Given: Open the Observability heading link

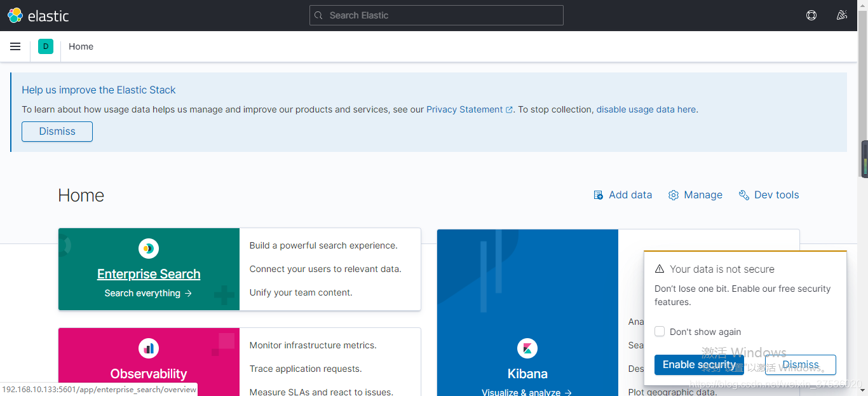Looking at the screenshot, I should click(149, 374).
